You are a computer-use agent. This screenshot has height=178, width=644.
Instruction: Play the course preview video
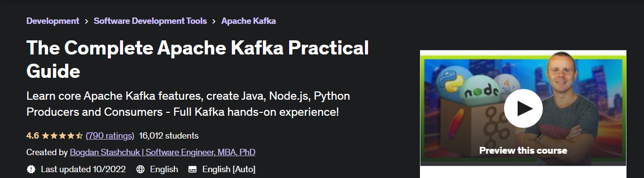(x=523, y=108)
